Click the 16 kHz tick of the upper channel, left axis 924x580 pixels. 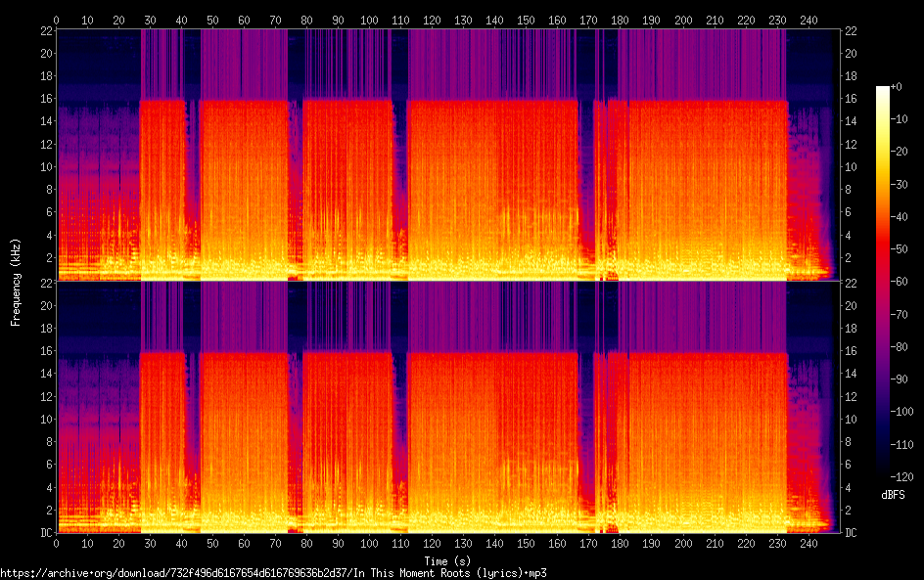[44, 100]
